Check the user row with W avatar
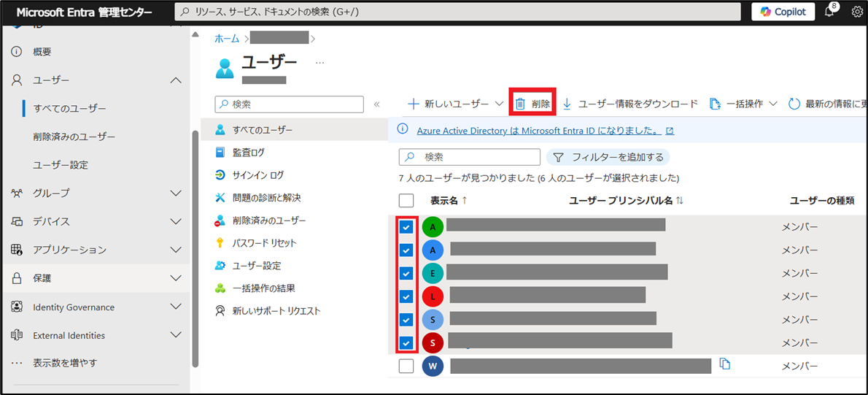This screenshot has height=395, width=868. pyautogui.click(x=406, y=367)
